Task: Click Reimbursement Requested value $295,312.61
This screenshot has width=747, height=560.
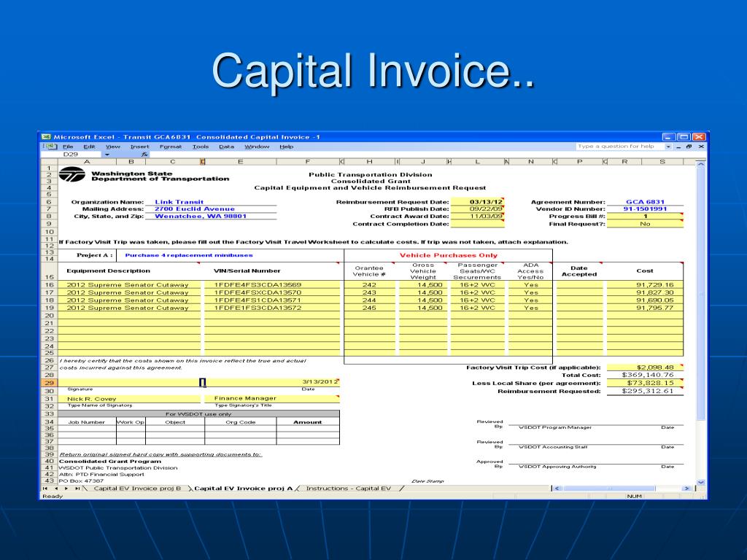Action: (x=645, y=391)
